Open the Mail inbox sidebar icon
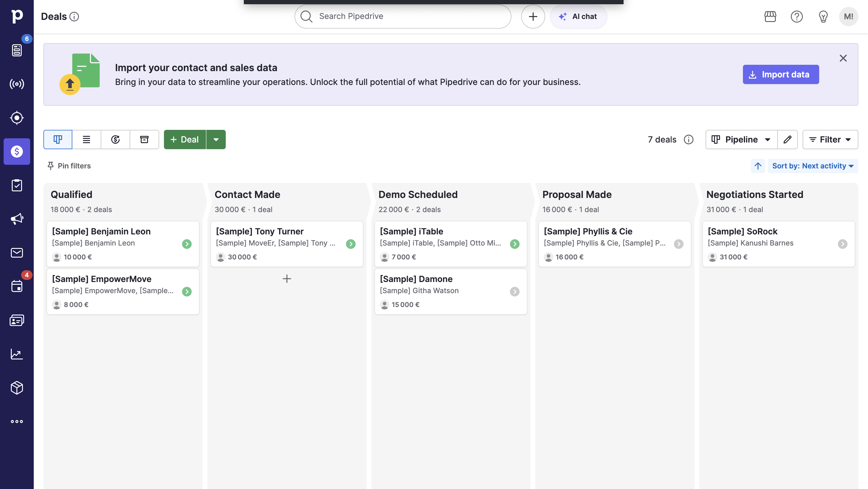The width and height of the screenshot is (868, 489). point(17,252)
